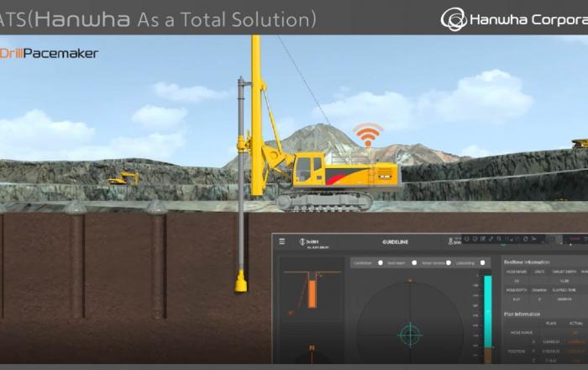Viewport: 588px width, 370px height.
Task: Click the POSITION row label
Action: click(518, 351)
